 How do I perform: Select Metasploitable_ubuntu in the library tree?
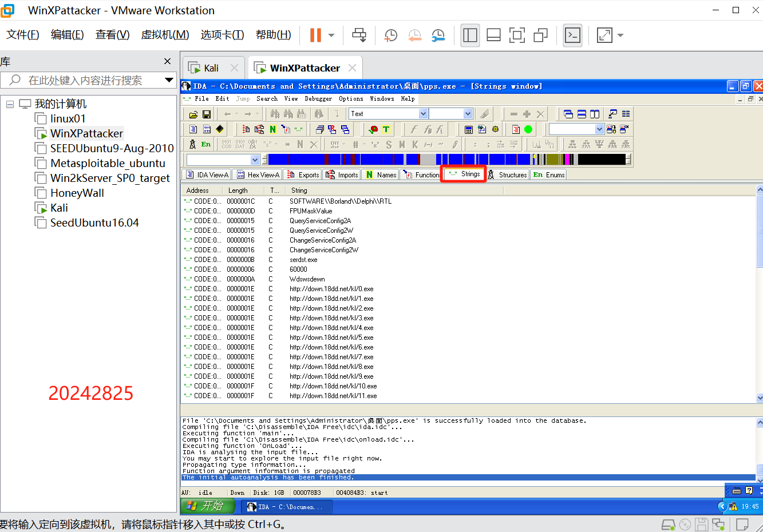(x=108, y=163)
